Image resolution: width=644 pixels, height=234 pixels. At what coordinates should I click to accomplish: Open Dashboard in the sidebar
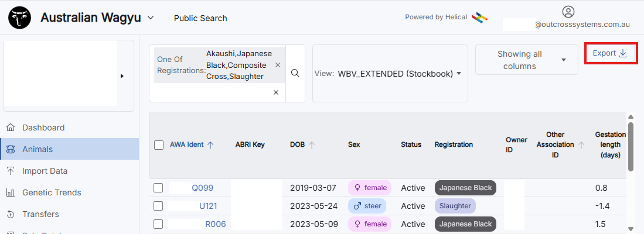click(x=43, y=128)
